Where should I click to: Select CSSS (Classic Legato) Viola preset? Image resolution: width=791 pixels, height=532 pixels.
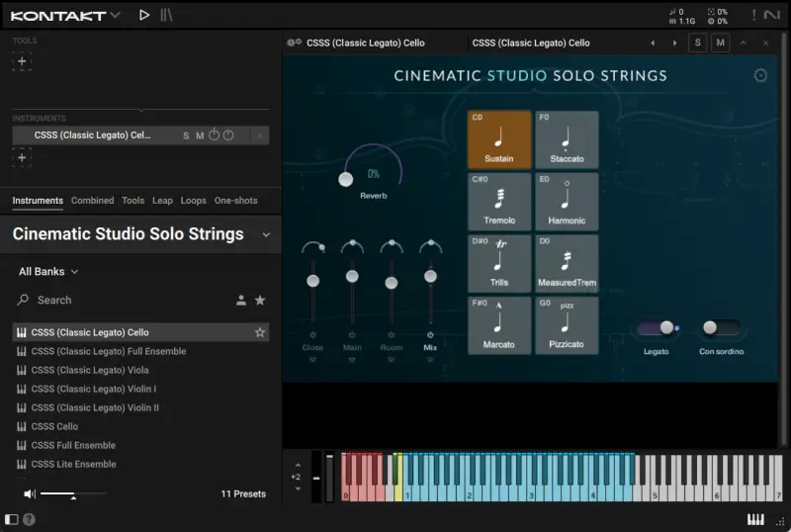(x=140, y=370)
